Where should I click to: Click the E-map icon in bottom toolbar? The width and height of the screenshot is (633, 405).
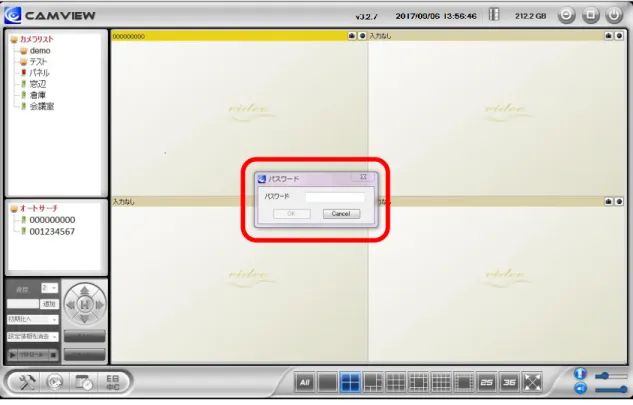pyautogui.click(x=113, y=382)
